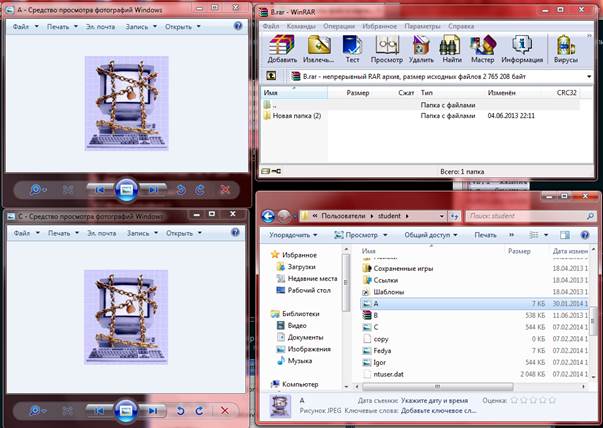The height and width of the screenshot is (428, 603).
Task: Open help in window C viewer
Action: 235,232
